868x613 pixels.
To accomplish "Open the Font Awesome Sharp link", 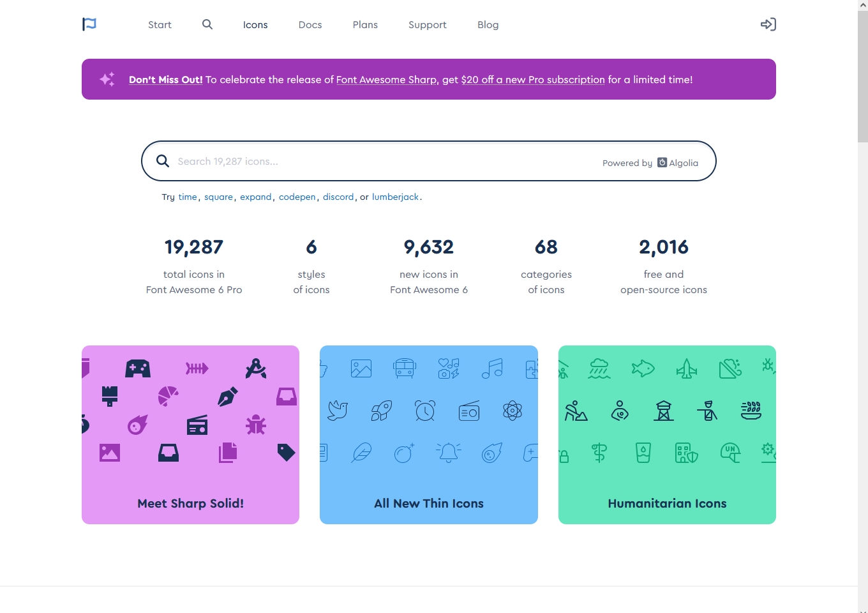I will (386, 80).
